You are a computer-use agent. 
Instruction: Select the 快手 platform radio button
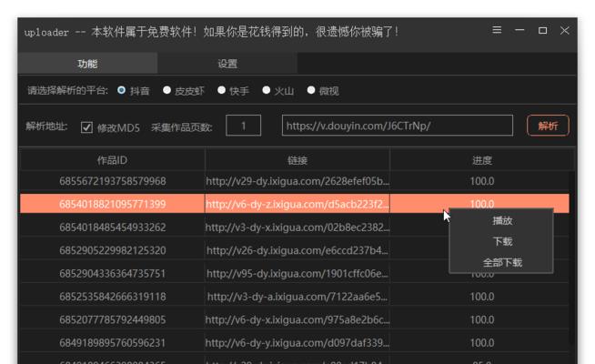point(222,90)
